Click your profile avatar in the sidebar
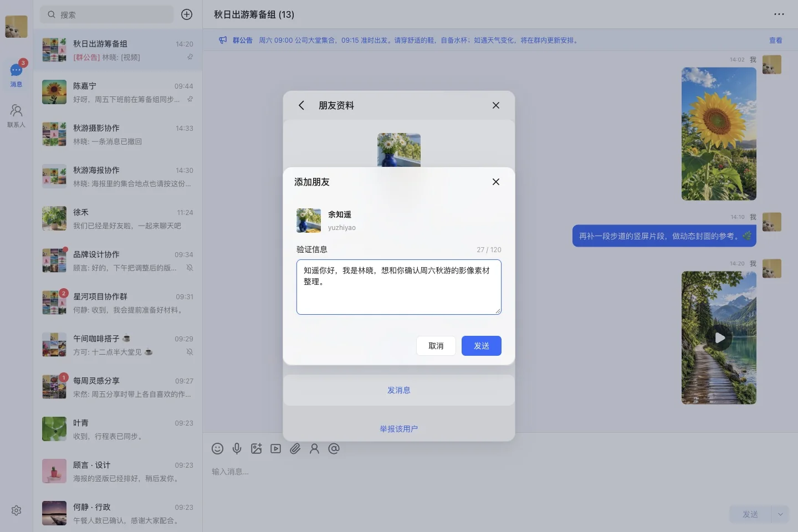The image size is (798, 532). [16, 26]
